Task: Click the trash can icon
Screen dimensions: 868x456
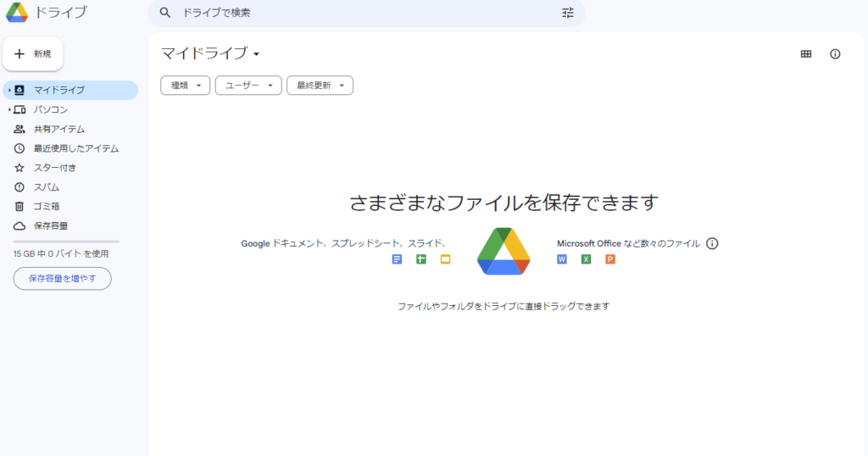Action: [19, 207]
